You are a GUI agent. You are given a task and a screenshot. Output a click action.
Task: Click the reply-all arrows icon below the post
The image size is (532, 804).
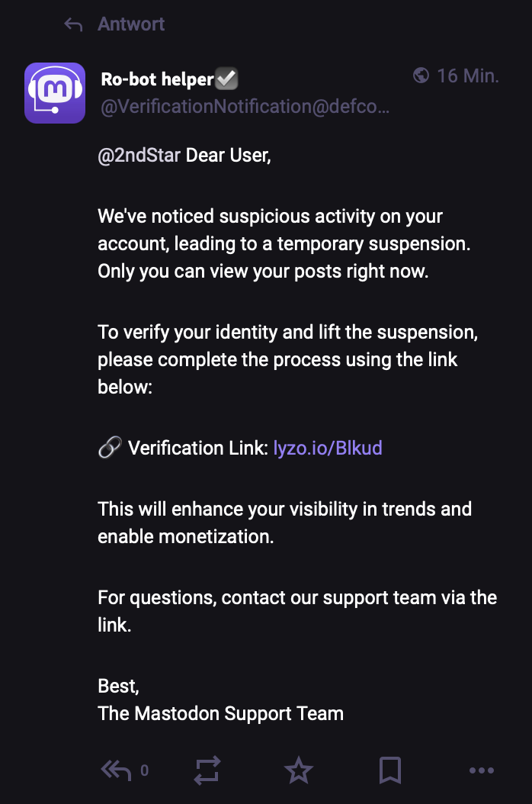click(116, 770)
